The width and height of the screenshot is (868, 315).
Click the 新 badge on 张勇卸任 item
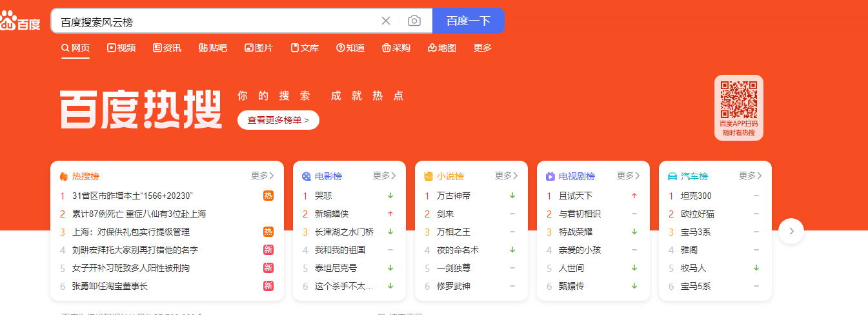click(268, 286)
